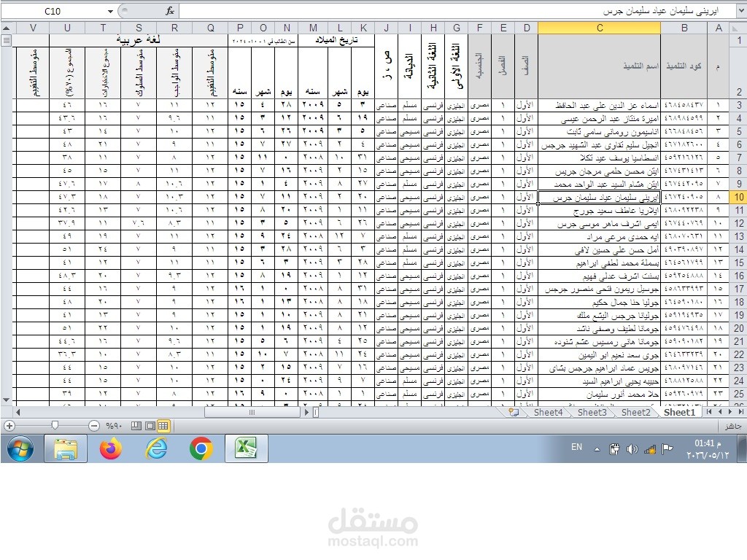Open Windows Explorer from the taskbar
Image resolution: width=747 pixels, height=560 pixels.
point(66,448)
